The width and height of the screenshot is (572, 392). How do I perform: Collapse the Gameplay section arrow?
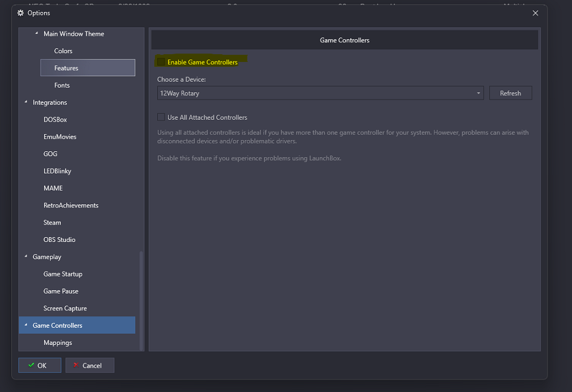tap(26, 257)
